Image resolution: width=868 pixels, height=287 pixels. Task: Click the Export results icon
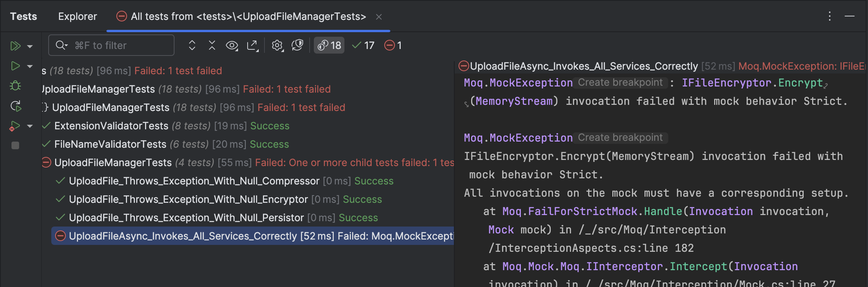coord(253,46)
